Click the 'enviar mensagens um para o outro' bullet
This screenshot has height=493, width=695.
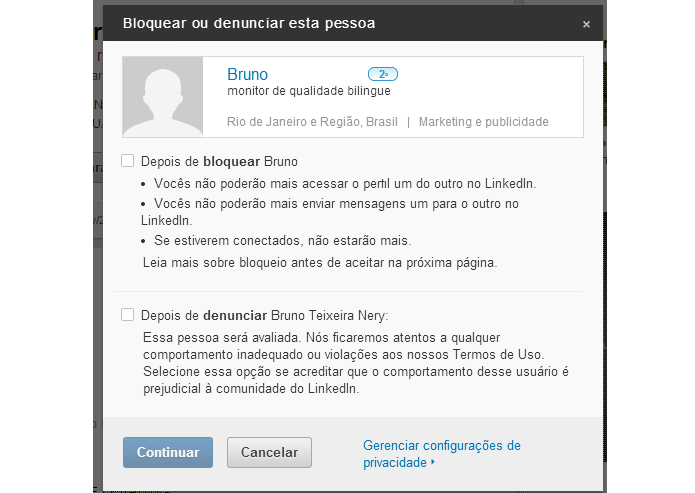point(330,212)
